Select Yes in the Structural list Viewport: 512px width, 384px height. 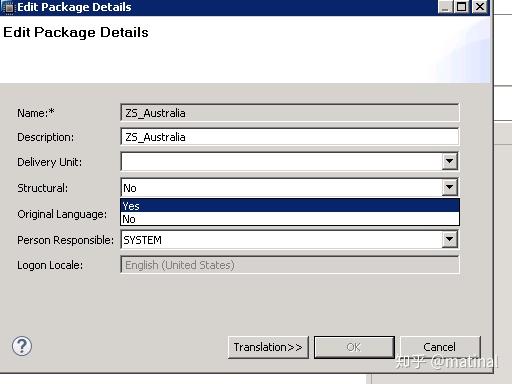click(290, 205)
